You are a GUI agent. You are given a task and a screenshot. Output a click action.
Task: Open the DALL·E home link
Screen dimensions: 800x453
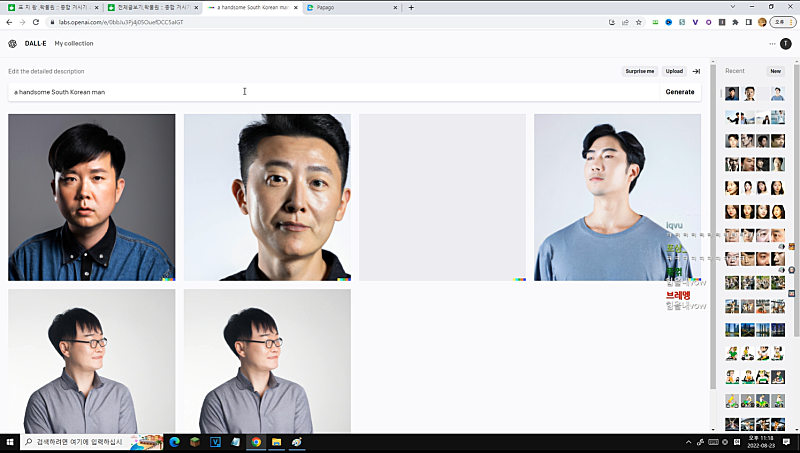tap(35, 44)
